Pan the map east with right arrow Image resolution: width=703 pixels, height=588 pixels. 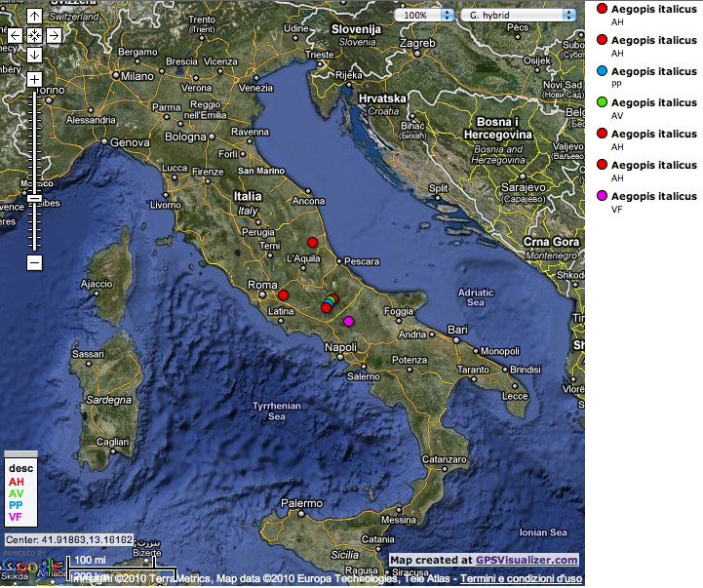(x=54, y=35)
